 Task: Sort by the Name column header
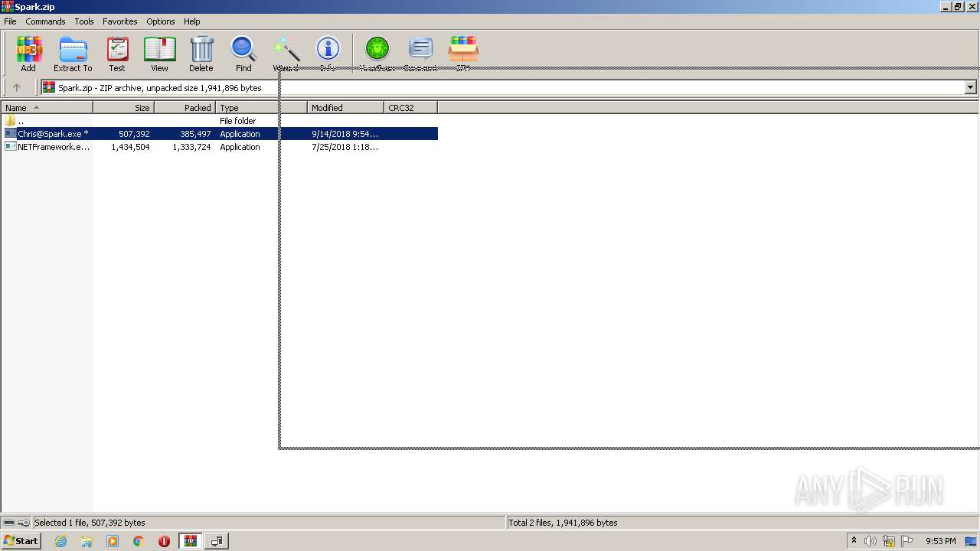pos(47,108)
